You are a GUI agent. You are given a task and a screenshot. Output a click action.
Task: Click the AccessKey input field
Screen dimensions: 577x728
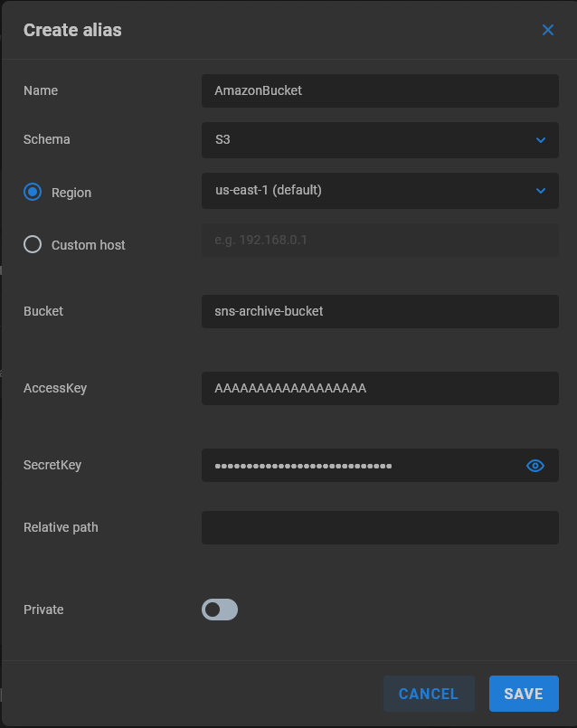pos(380,388)
